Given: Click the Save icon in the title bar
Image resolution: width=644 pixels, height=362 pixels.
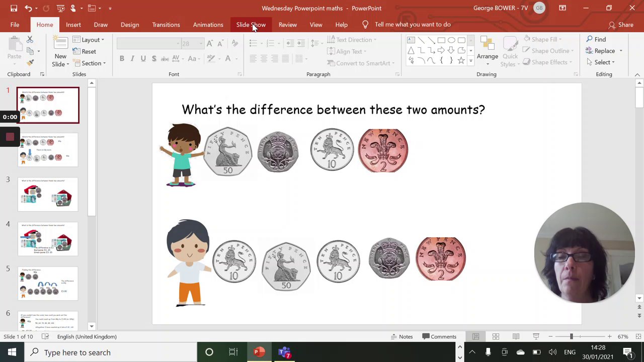Looking at the screenshot, I should (14, 8).
